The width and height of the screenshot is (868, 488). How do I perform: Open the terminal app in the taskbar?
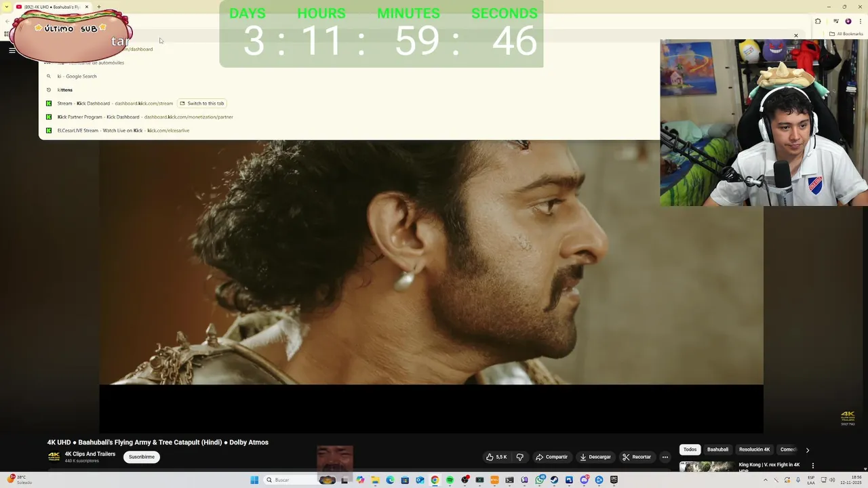(509, 480)
